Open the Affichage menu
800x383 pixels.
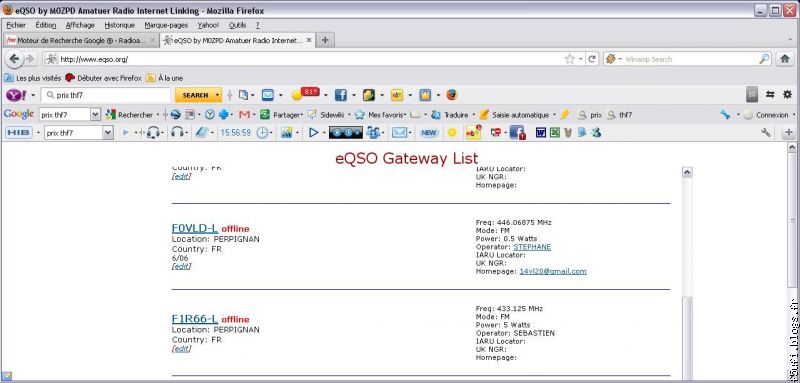click(x=80, y=25)
